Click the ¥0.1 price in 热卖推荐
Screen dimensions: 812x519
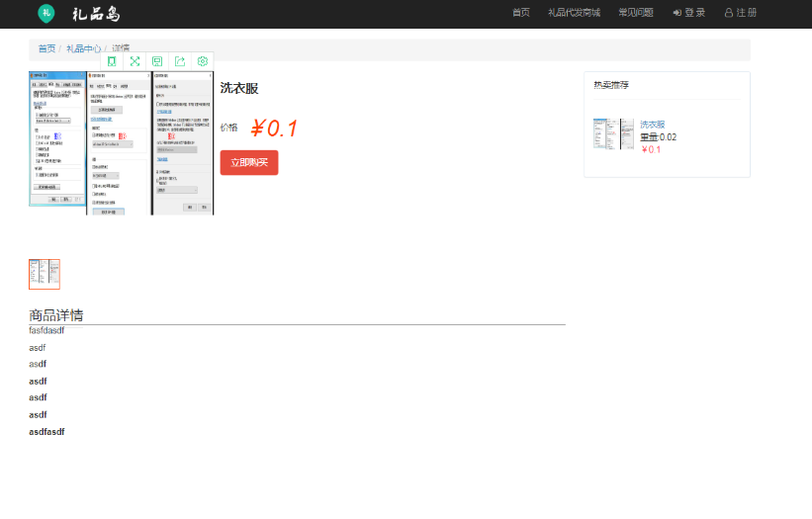[651, 150]
